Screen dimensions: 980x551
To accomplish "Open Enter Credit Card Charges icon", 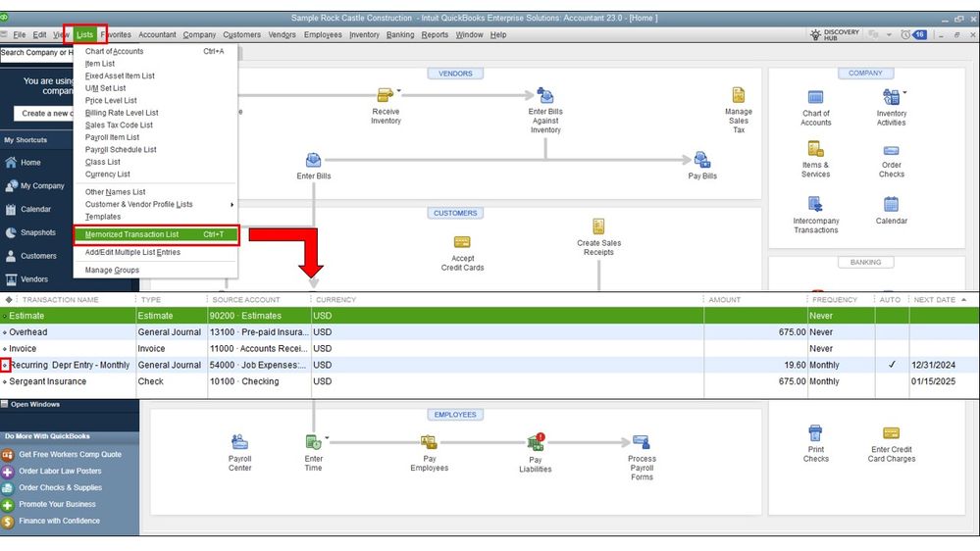I will click(x=891, y=433).
